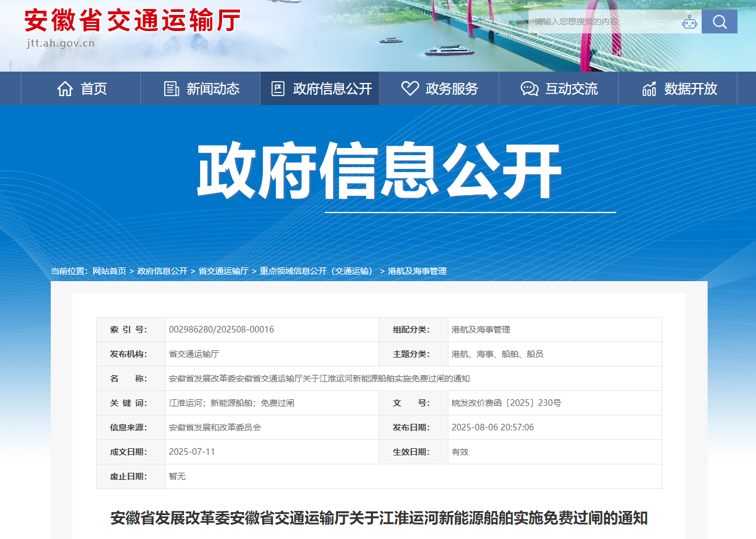Click the 网站首页 breadcrumb link
Screen dimensions: 756x539
point(111,270)
